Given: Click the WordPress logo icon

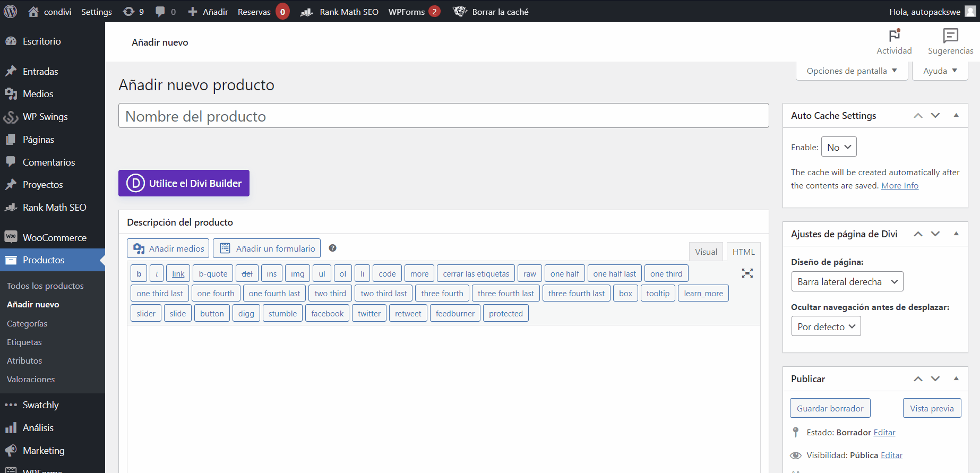Looking at the screenshot, I should click(x=11, y=11).
